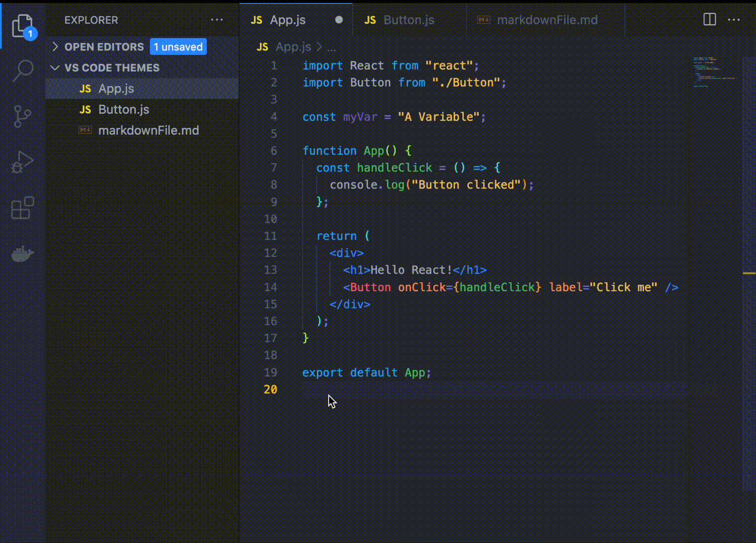Open the Run and Debug view

(x=22, y=162)
